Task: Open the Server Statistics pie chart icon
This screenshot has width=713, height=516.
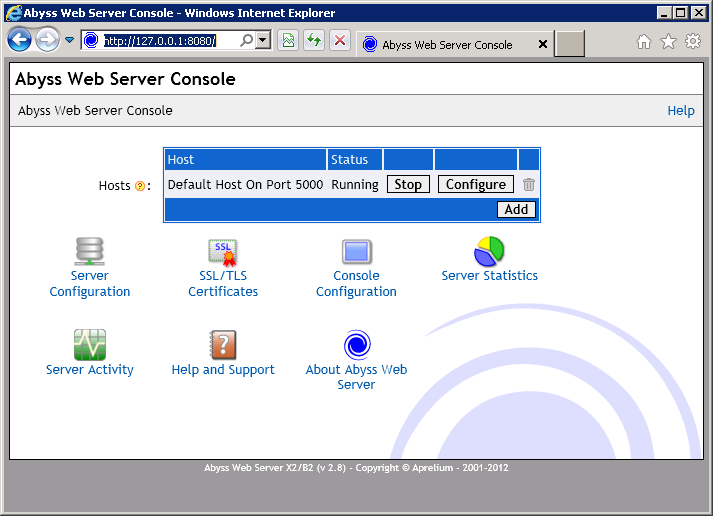Action: click(x=489, y=251)
